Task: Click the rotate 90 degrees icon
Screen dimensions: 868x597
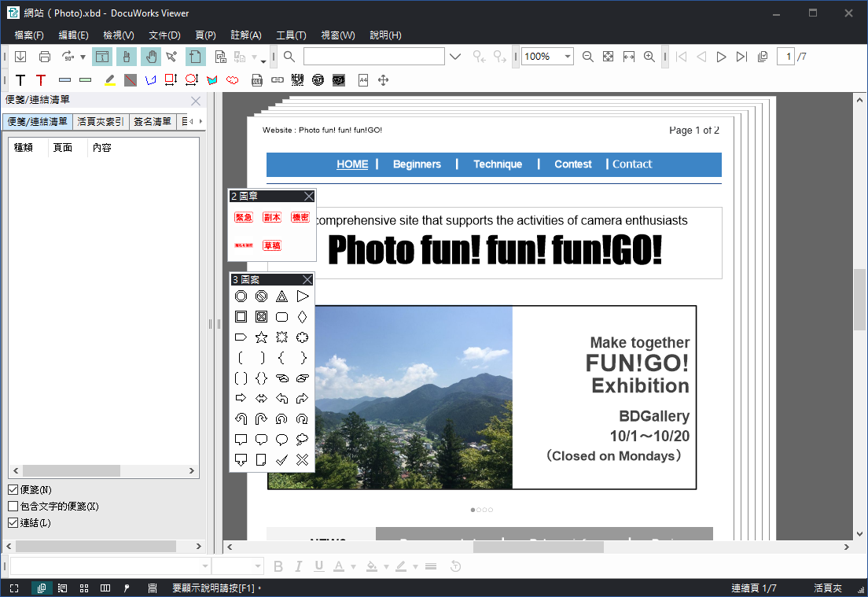Action: click(x=68, y=57)
